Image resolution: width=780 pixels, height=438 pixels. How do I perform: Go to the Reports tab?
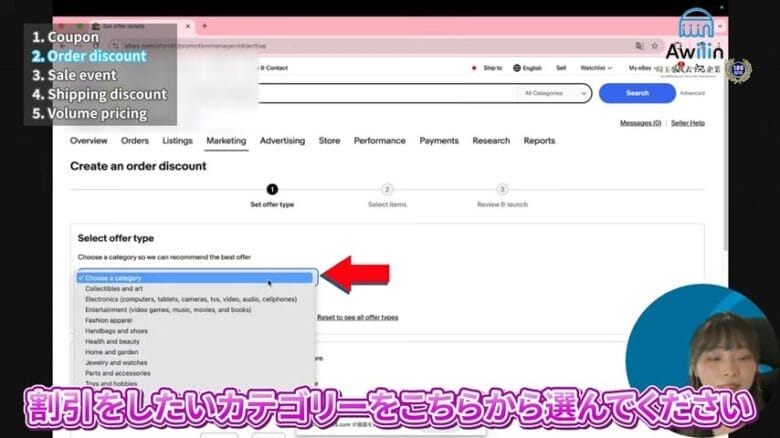[x=539, y=141]
